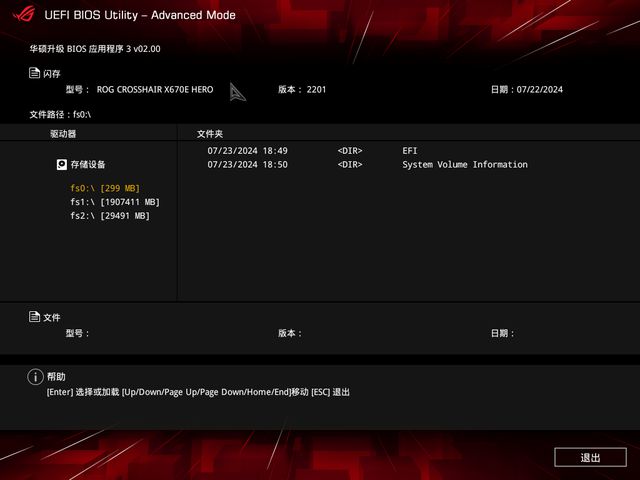Select drive fs0:\ [299 MB]
Viewport: 640px width, 480px height.
click(105, 188)
